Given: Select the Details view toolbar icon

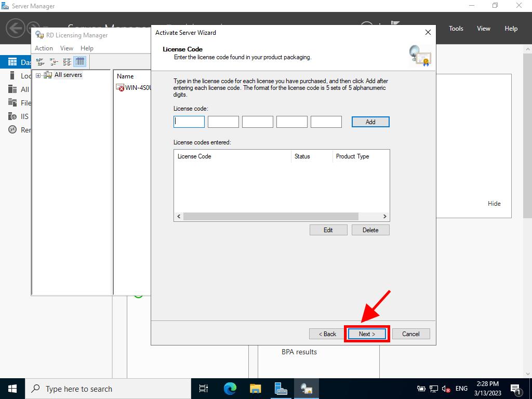Looking at the screenshot, I should click(80, 62).
